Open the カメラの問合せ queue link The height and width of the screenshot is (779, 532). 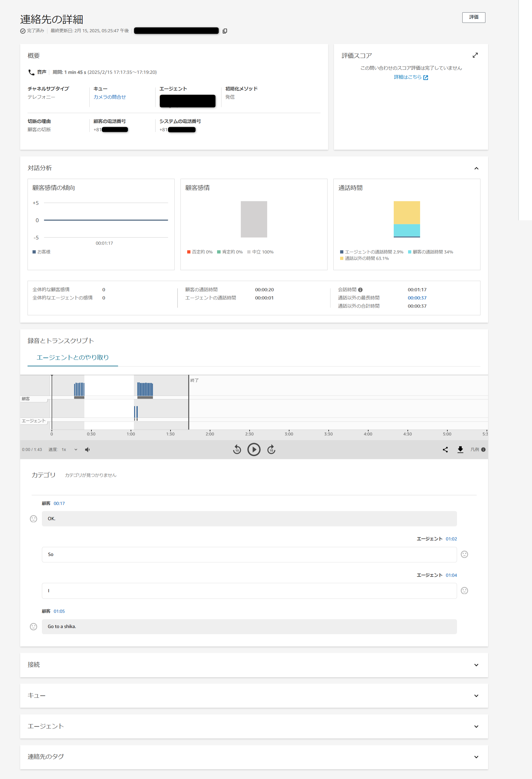tap(110, 97)
